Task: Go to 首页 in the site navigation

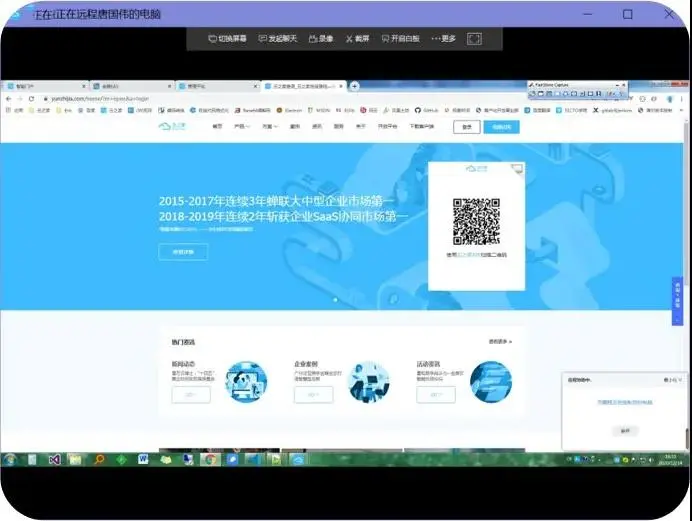Action: point(217,127)
